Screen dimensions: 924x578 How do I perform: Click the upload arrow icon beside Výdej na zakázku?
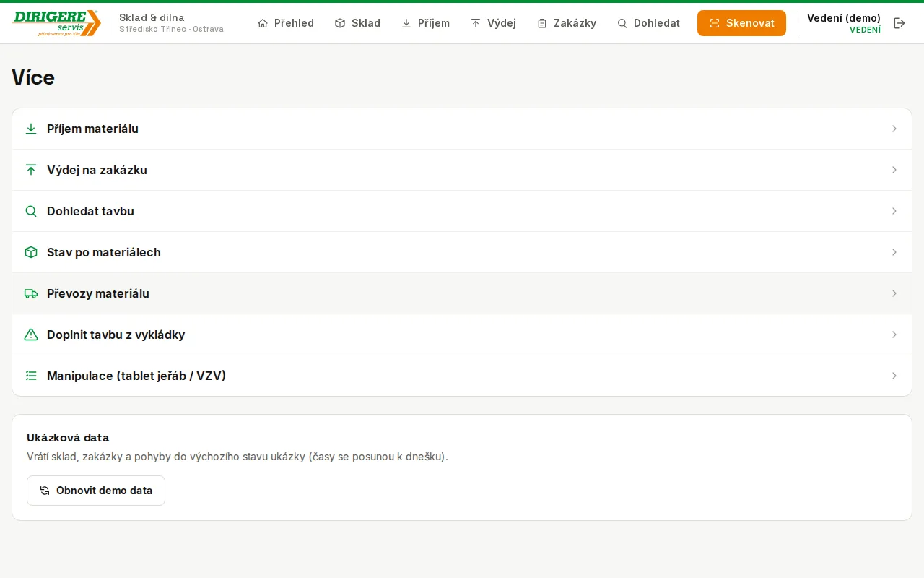click(31, 170)
